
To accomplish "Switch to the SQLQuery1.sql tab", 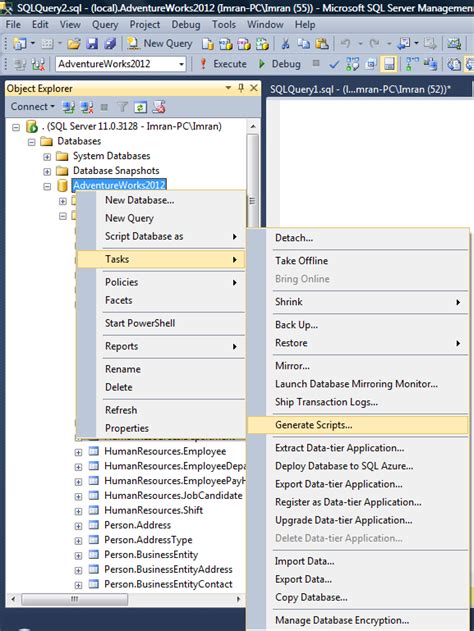I will click(360, 89).
